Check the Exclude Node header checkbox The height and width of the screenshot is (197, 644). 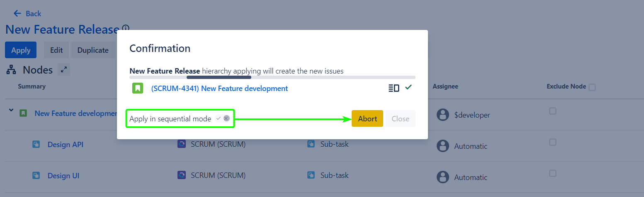coord(592,87)
